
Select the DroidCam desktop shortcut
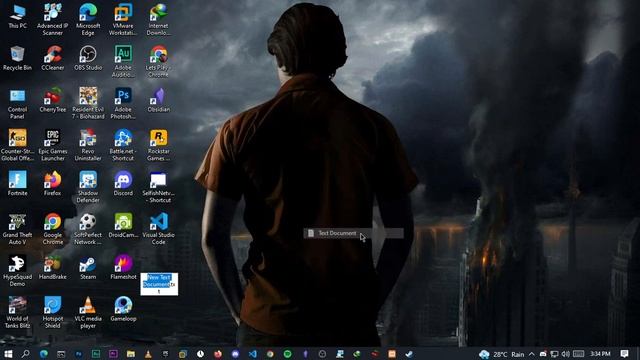click(123, 226)
